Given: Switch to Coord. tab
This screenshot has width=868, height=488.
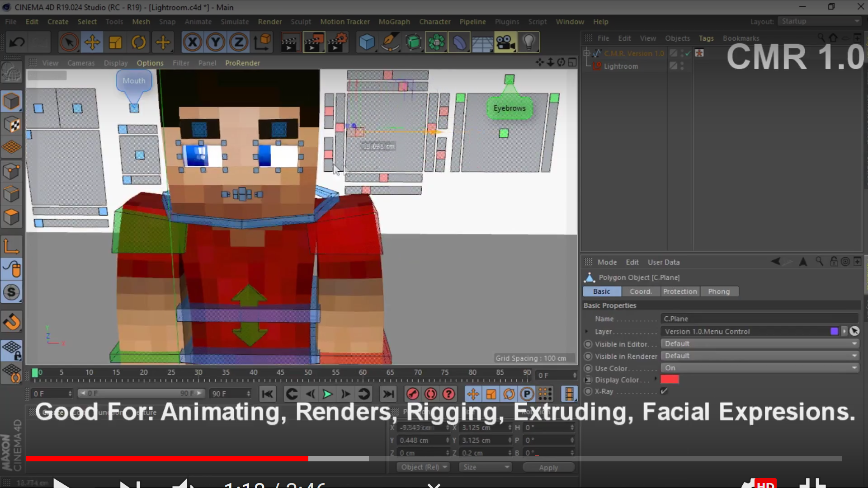Looking at the screenshot, I should point(641,291).
